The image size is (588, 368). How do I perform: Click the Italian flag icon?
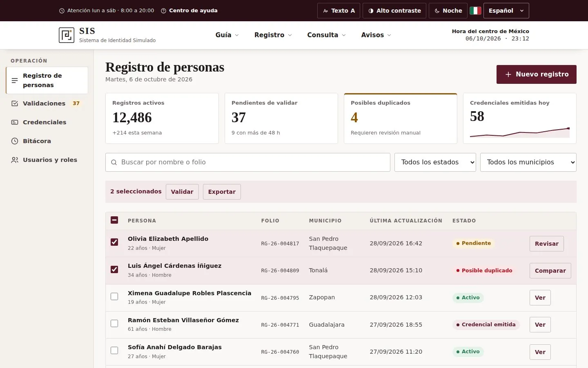475,11
